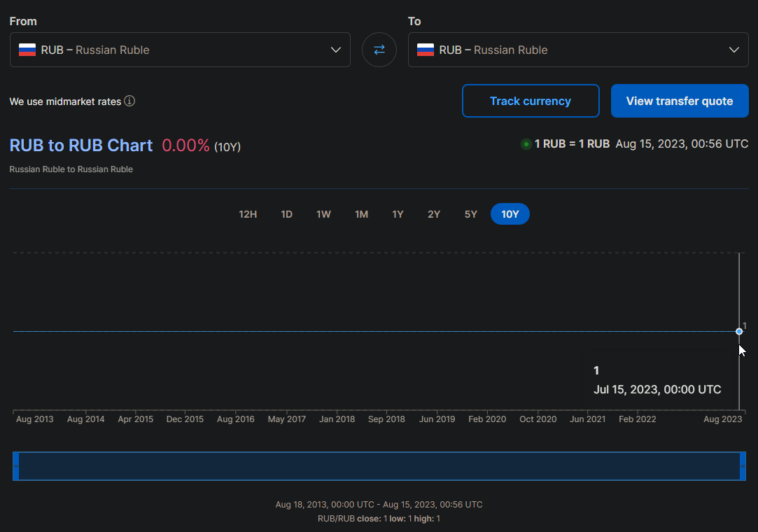Switch chart to 1D range
758x532 pixels.
pyautogui.click(x=286, y=214)
